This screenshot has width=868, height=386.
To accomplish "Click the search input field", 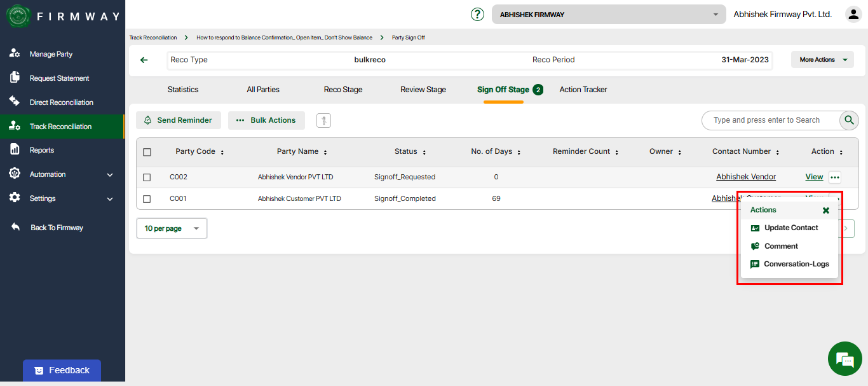I will point(769,120).
